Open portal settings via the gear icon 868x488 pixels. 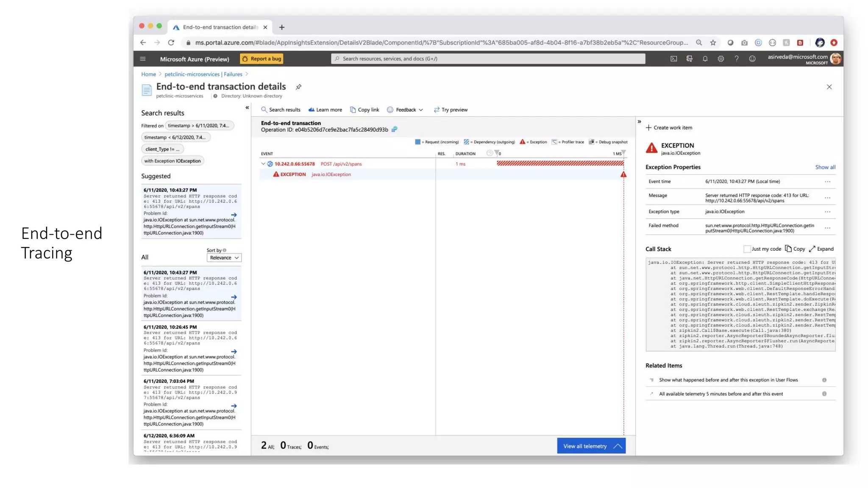click(721, 59)
